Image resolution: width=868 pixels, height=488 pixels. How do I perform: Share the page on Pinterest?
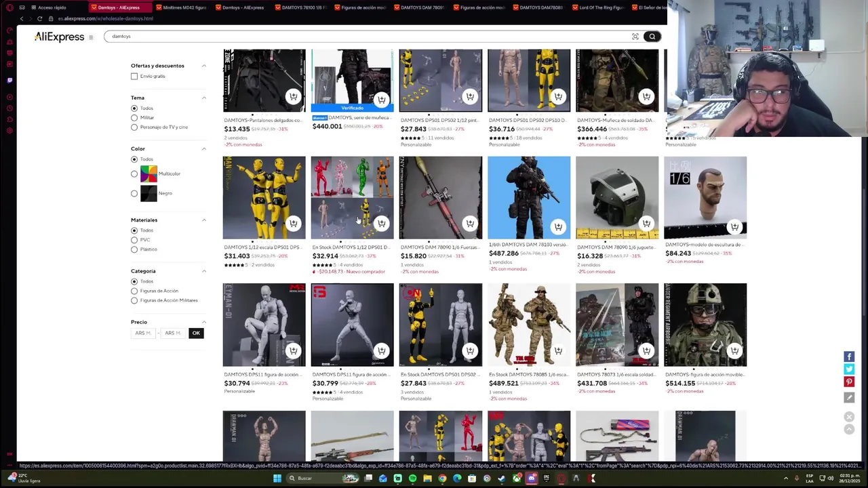[x=849, y=382]
